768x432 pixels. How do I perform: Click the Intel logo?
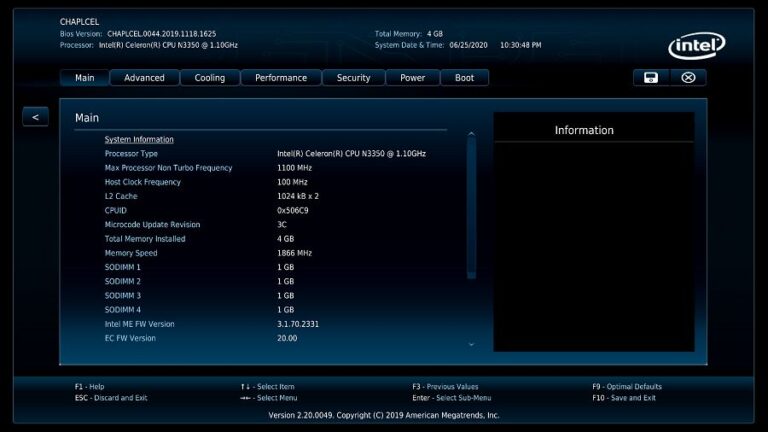tap(696, 46)
